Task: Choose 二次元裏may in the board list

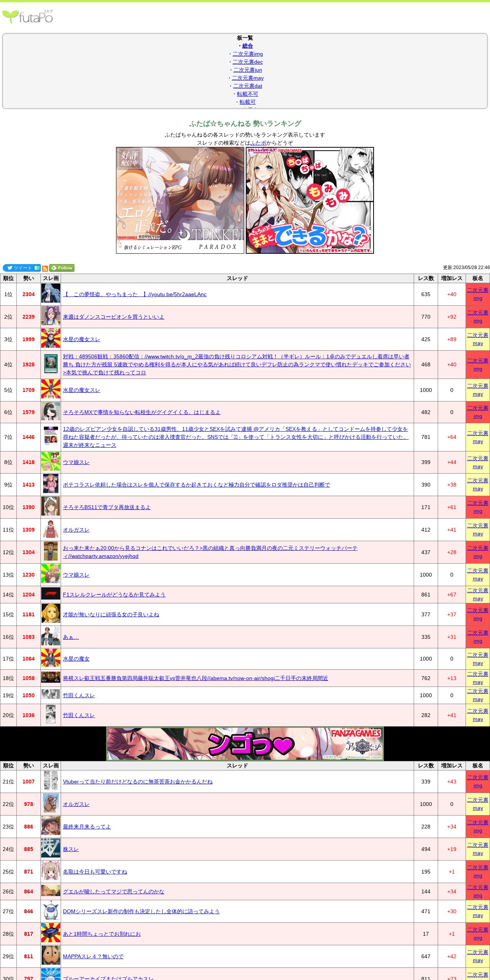Action: (248, 78)
